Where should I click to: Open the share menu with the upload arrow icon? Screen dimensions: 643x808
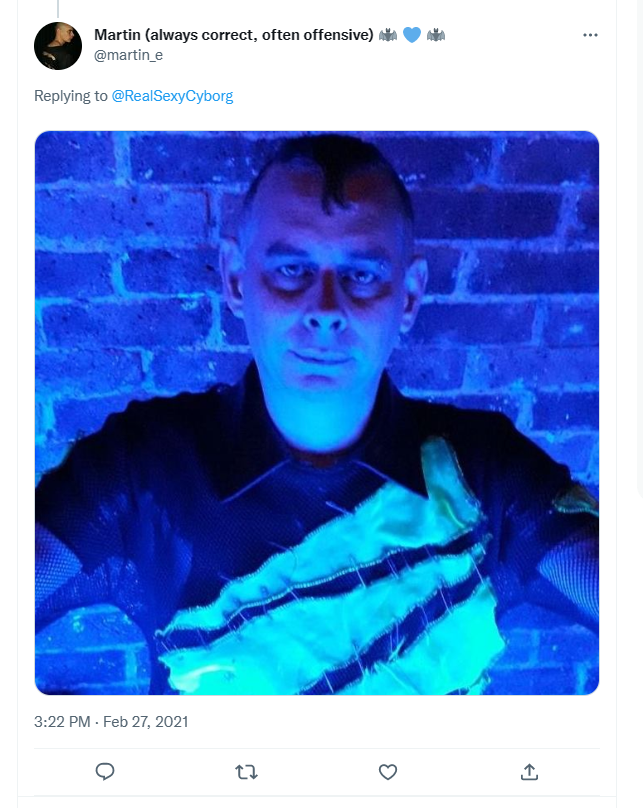point(529,771)
